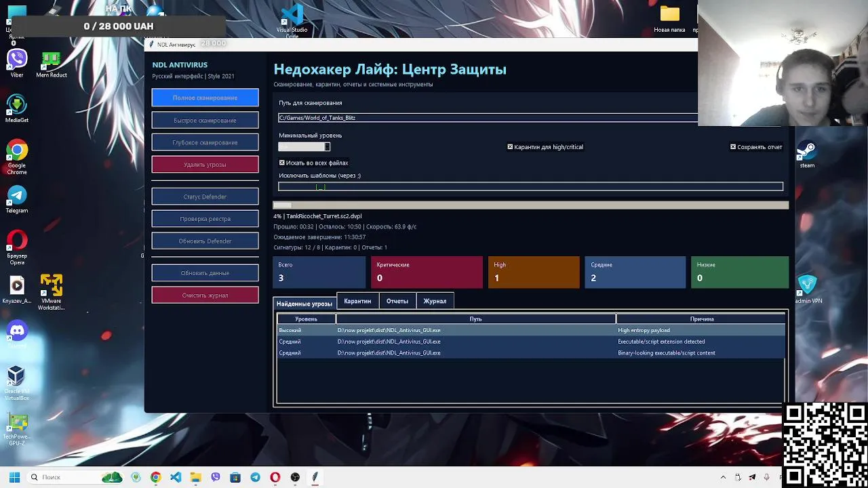
Task: Start Глубокое сканирование
Action: coord(205,142)
